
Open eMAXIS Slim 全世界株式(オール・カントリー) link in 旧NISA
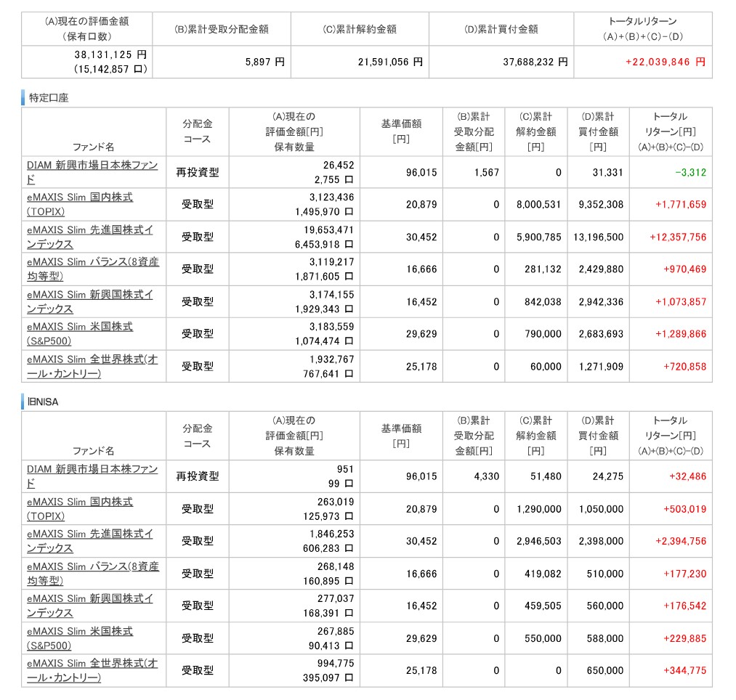click(92, 670)
